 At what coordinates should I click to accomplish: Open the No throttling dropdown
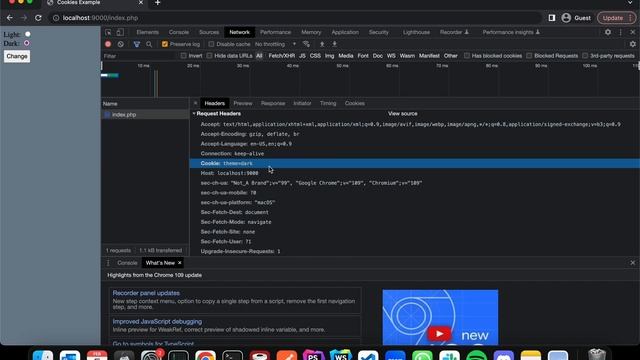(276, 44)
